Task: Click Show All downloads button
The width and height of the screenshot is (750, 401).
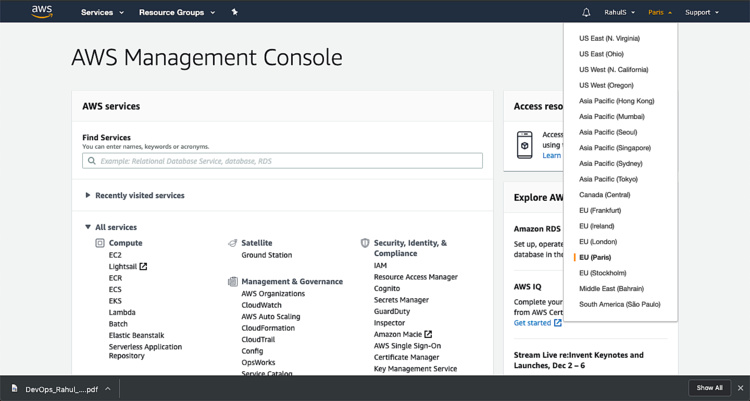Action: click(709, 388)
